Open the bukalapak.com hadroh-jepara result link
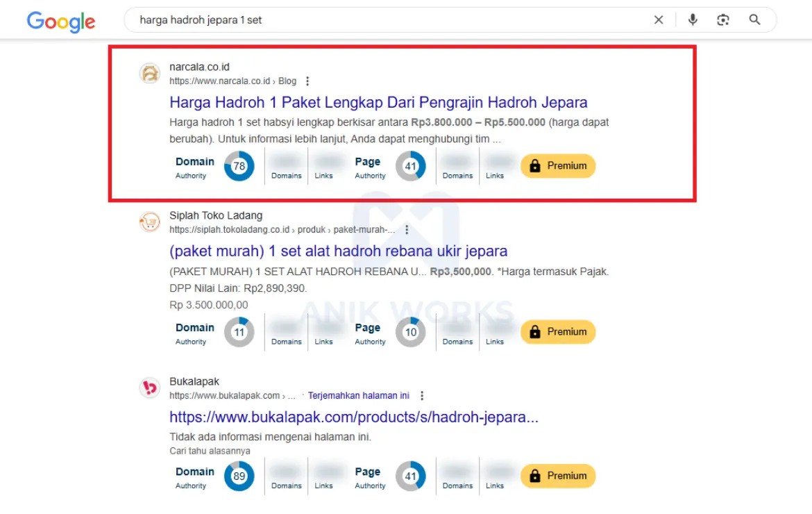The width and height of the screenshot is (812, 514). (x=354, y=417)
